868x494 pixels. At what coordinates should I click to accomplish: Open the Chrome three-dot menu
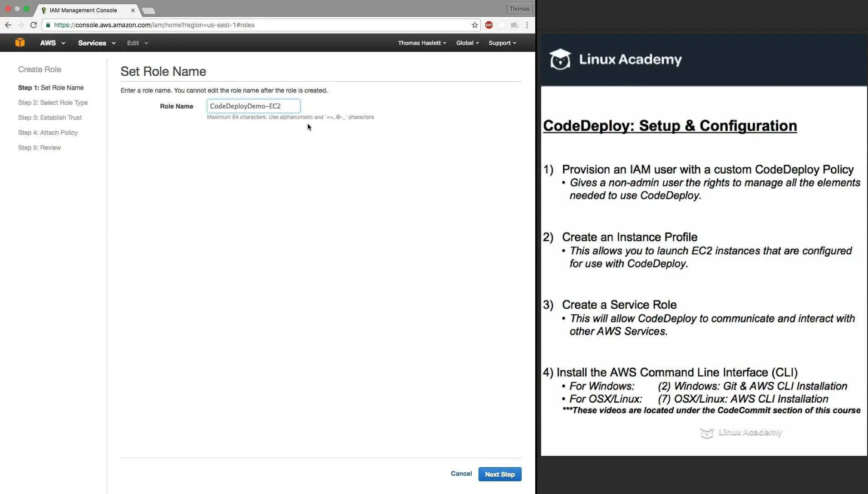(x=527, y=25)
